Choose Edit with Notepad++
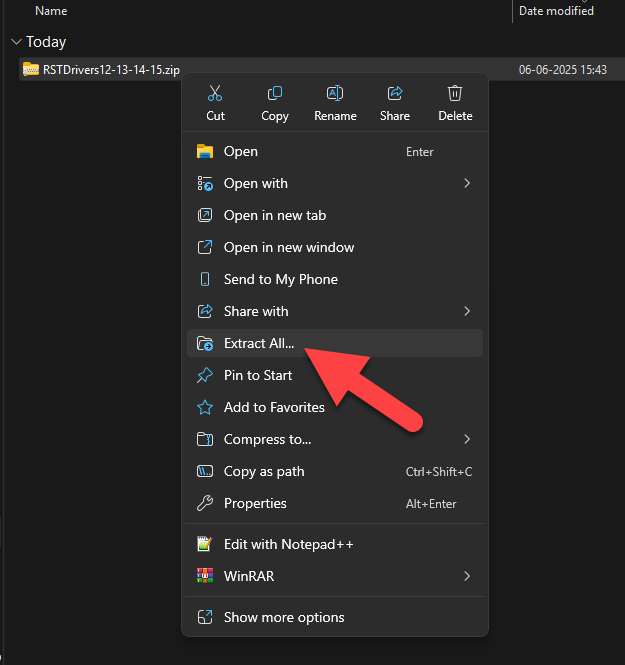Screen dimensions: 625x665 click(335, 544)
